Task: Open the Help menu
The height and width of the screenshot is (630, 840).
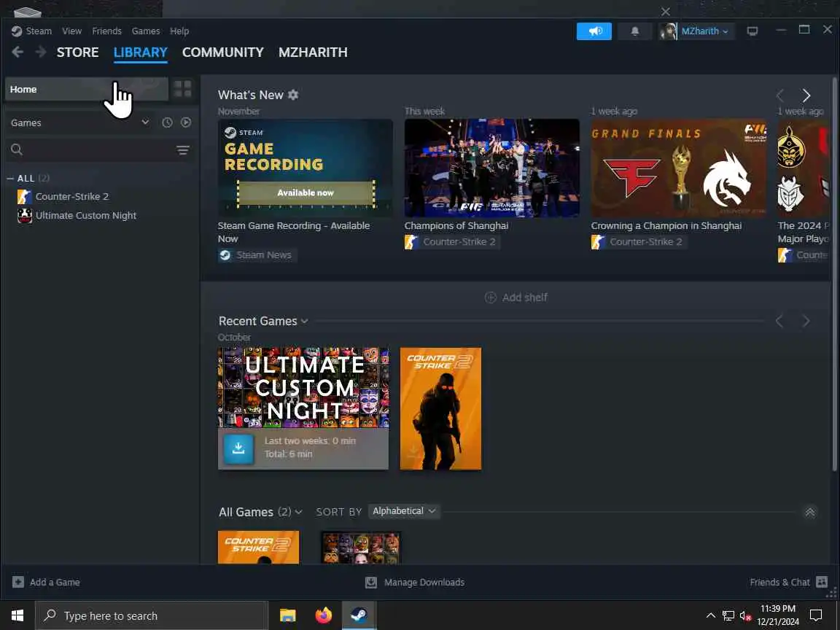Action: pyautogui.click(x=179, y=31)
